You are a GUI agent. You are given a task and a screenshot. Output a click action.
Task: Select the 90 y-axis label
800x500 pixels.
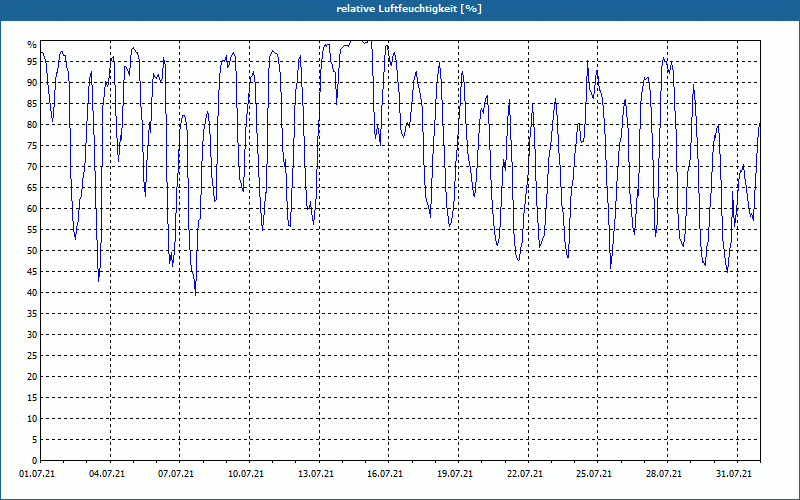pos(32,83)
